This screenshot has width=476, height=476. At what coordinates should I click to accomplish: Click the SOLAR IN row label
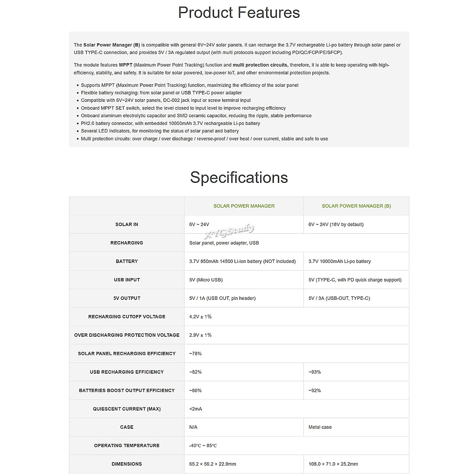(127, 225)
